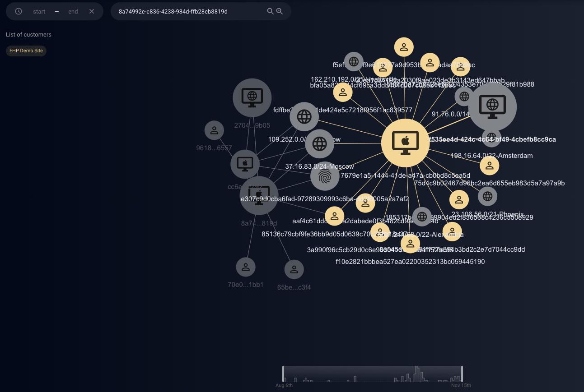Clear the start–end date range
This screenshot has width=584, height=392.
coord(92,11)
